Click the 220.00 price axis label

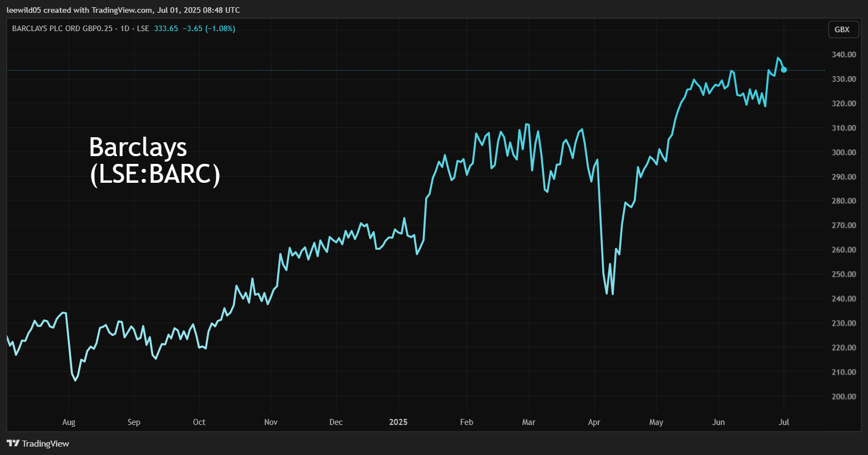(844, 347)
